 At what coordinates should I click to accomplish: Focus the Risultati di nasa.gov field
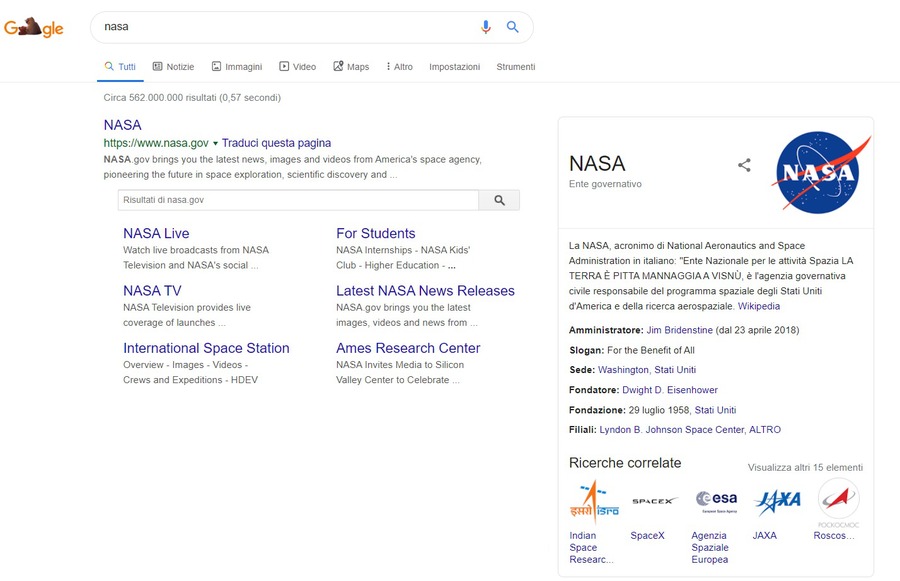click(x=298, y=200)
